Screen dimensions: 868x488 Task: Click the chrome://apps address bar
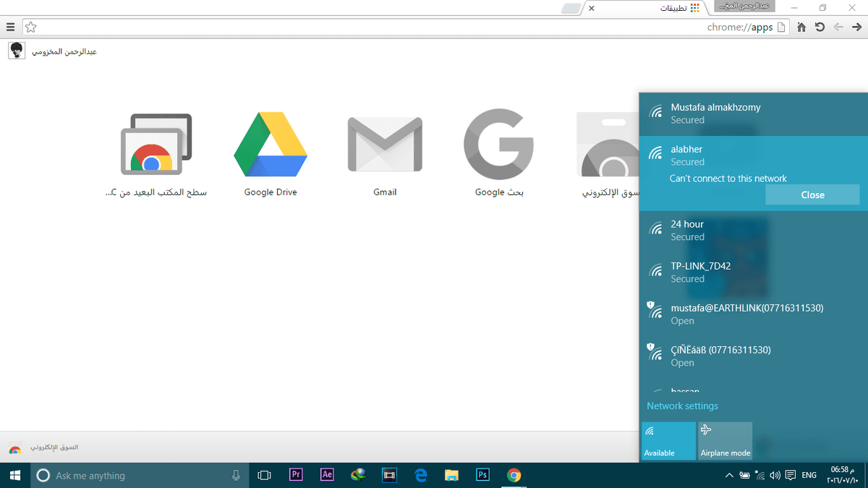405,27
